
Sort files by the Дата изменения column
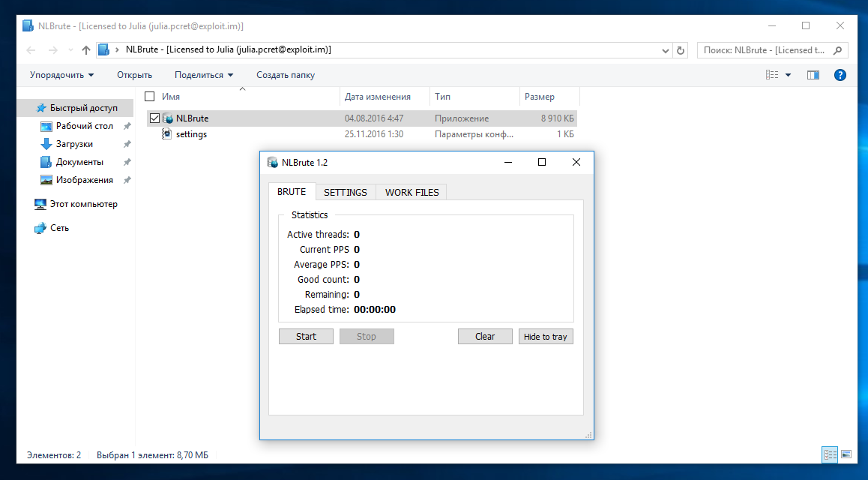(x=378, y=97)
